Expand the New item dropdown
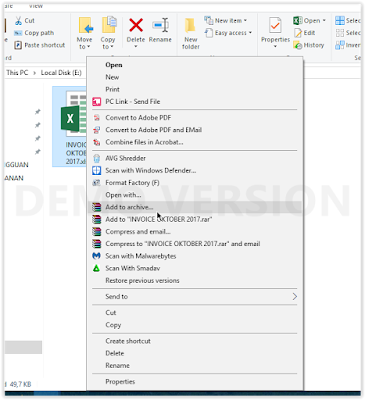 click(245, 21)
